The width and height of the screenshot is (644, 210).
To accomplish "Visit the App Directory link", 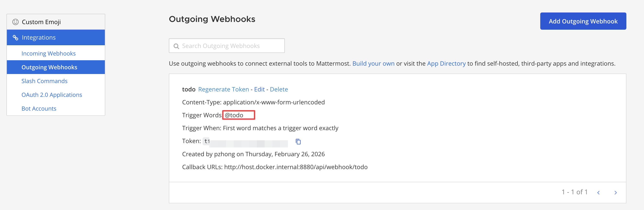I will 446,63.
